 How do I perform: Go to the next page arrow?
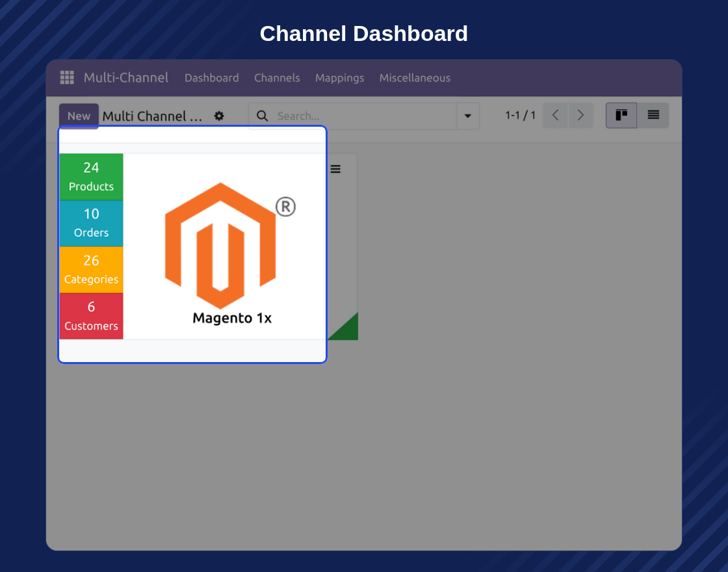581,115
